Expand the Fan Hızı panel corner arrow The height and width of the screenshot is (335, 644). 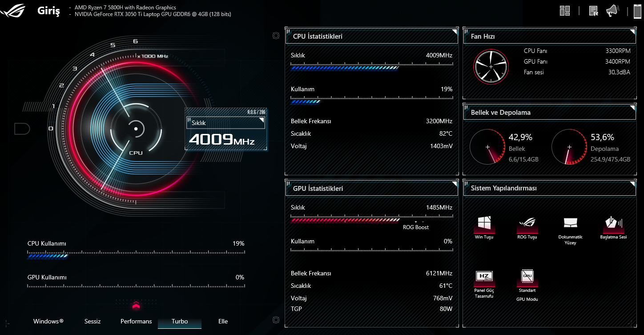pyautogui.click(x=632, y=32)
